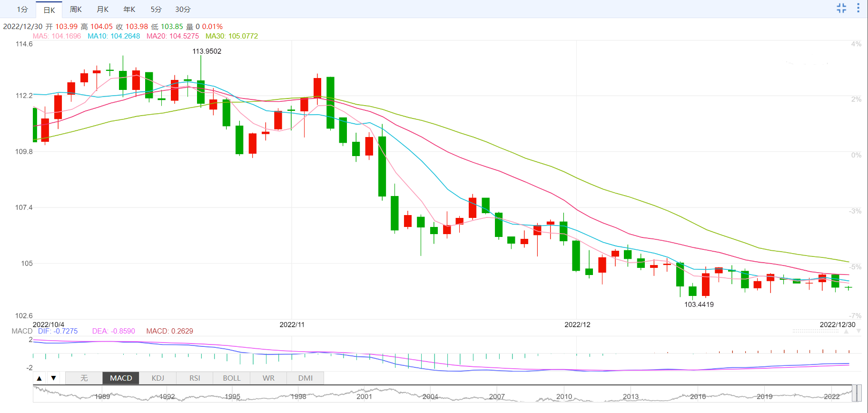Viewport: 868px width, 413px height.
Task: Show the WR indicator
Action: click(x=268, y=378)
